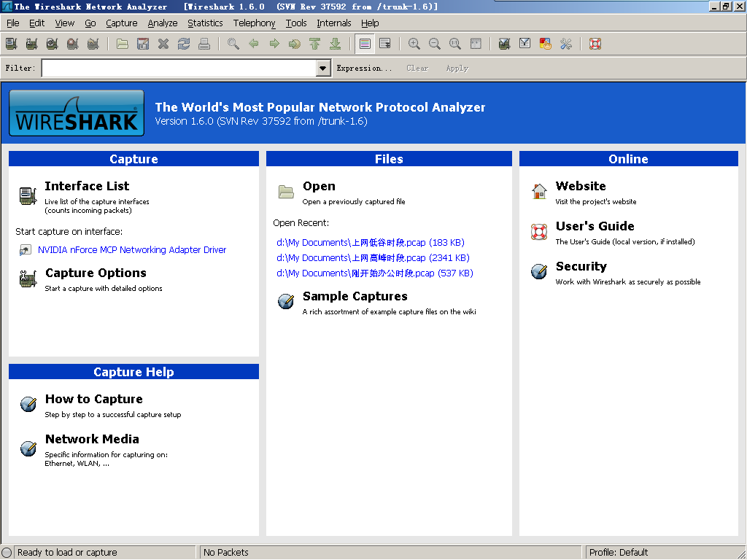
Task: Open the Analyze menu
Action: pos(163,23)
